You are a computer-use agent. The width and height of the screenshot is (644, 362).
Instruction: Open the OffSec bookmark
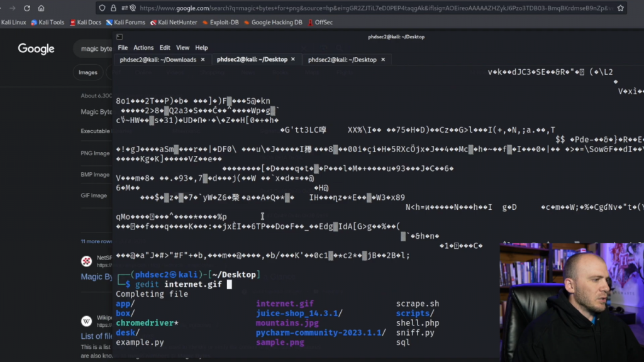(320, 22)
